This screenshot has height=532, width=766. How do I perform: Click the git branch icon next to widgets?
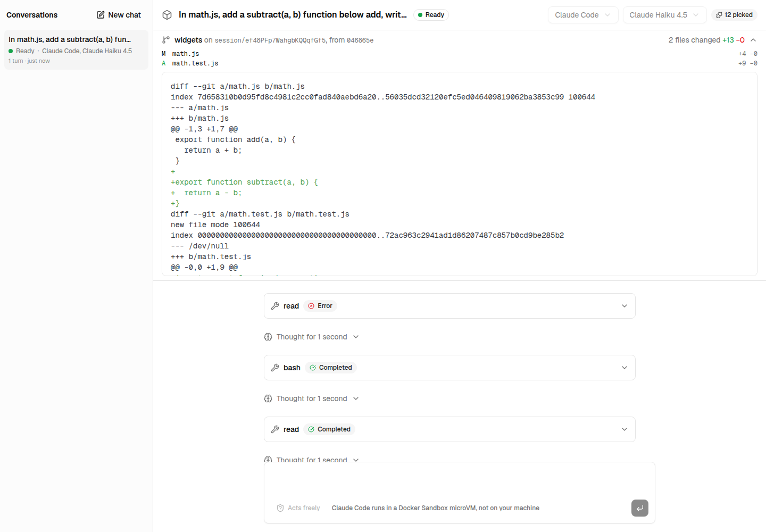pyautogui.click(x=166, y=40)
